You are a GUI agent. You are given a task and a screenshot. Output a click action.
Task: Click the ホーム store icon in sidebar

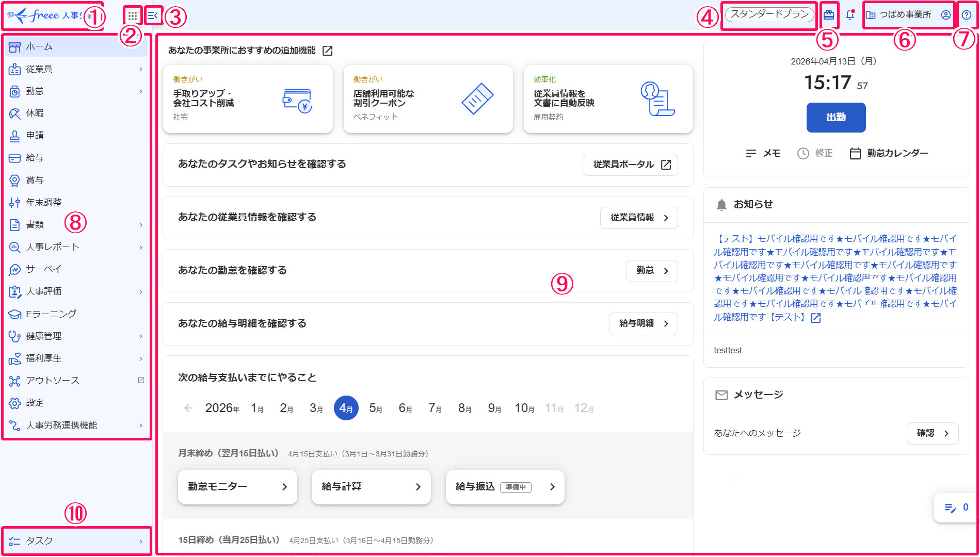(15, 47)
